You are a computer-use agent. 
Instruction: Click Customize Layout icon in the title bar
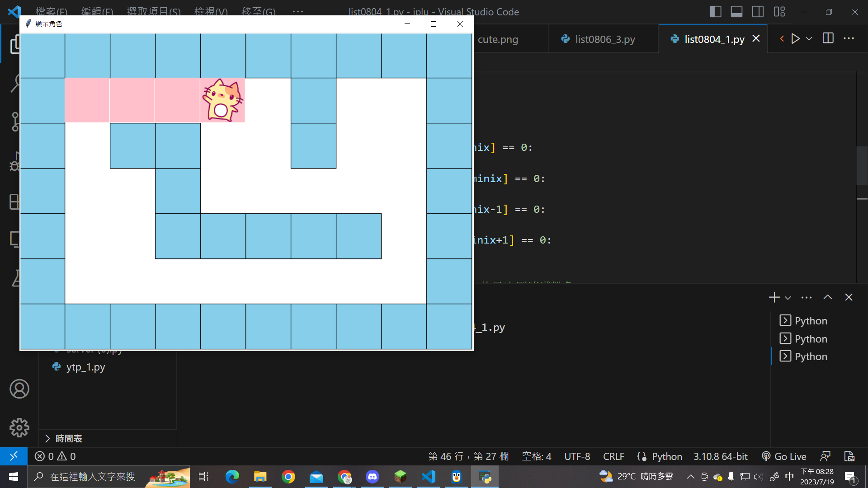[x=779, y=12]
